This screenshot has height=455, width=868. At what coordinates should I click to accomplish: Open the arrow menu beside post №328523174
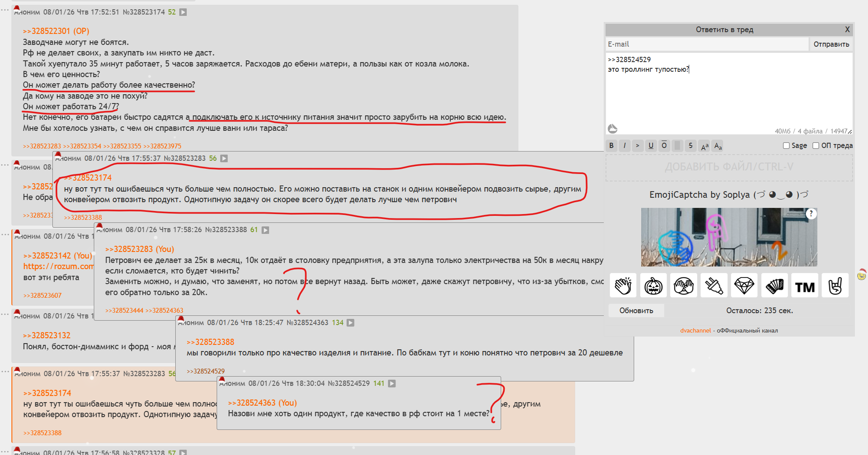[183, 12]
